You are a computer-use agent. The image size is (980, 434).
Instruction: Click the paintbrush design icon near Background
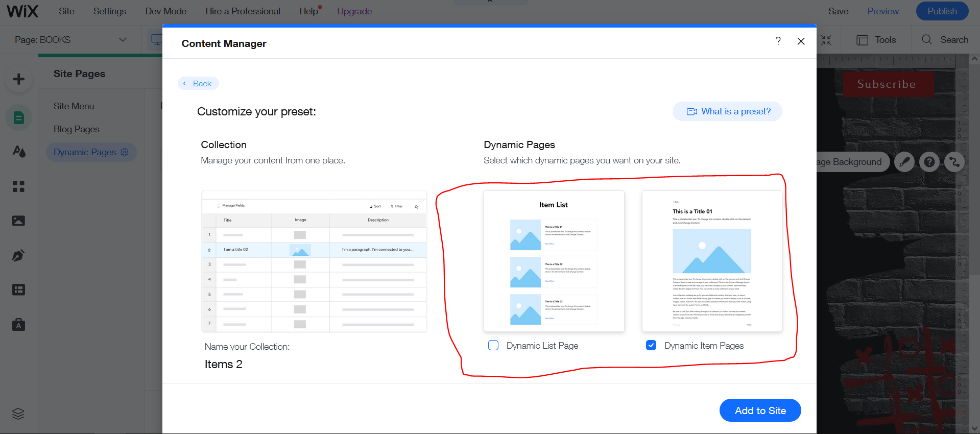point(904,162)
